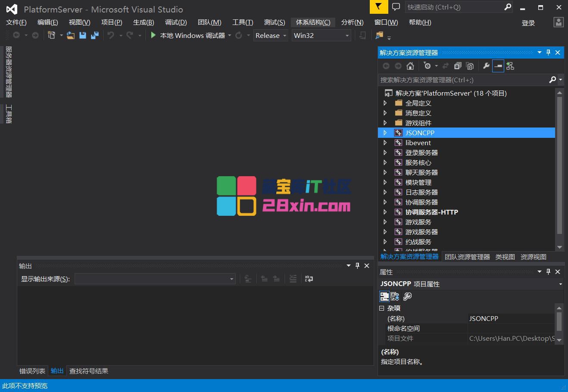
Task: Switch properties to Categorized view
Action: pos(384,296)
